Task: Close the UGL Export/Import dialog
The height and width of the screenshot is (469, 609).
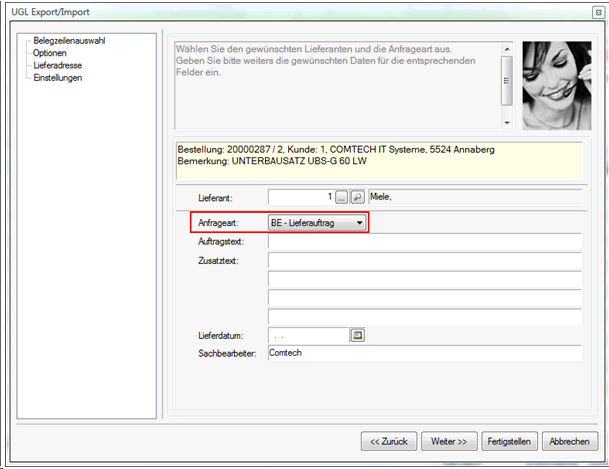Action: point(597,10)
